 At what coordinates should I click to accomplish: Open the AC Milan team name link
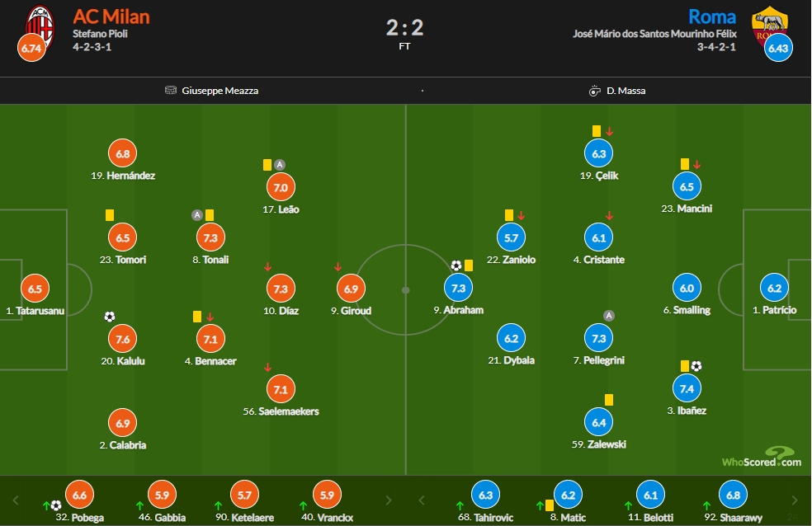click(111, 16)
